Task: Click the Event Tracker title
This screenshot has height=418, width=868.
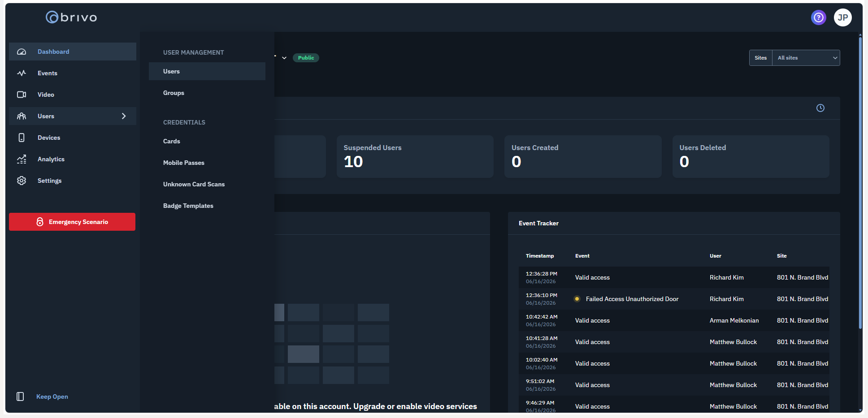Action: [x=538, y=223]
